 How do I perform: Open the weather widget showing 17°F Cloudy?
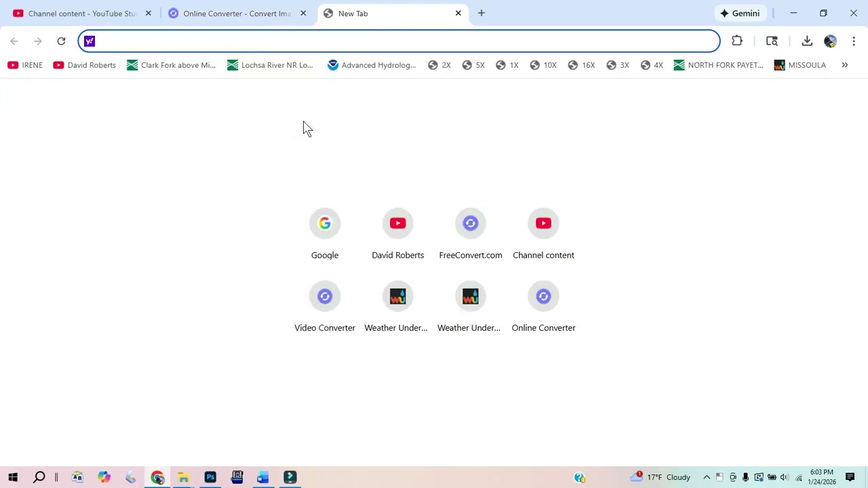point(660,477)
